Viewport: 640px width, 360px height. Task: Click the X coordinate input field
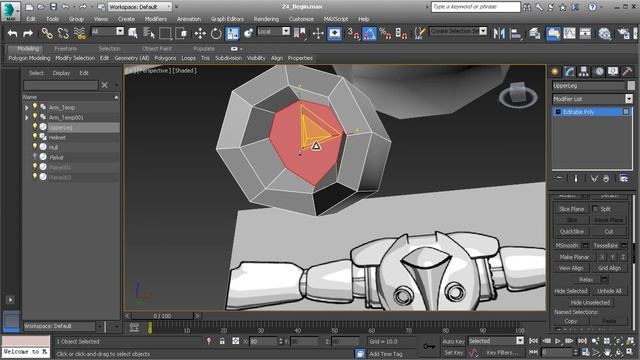[263, 341]
